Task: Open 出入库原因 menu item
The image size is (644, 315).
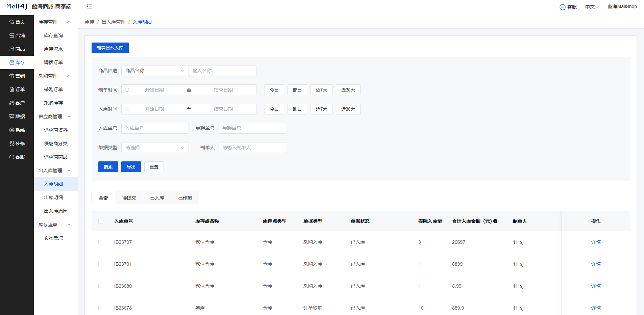Action: click(x=56, y=211)
